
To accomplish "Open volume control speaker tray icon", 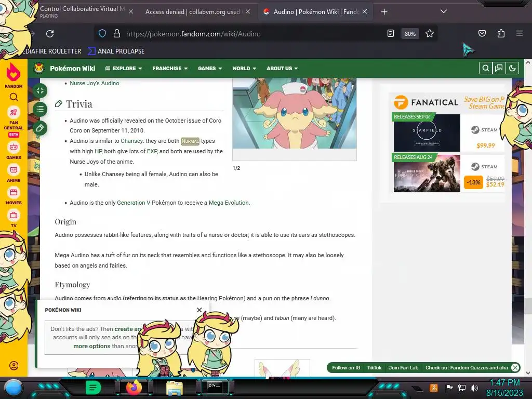I will [474, 388].
